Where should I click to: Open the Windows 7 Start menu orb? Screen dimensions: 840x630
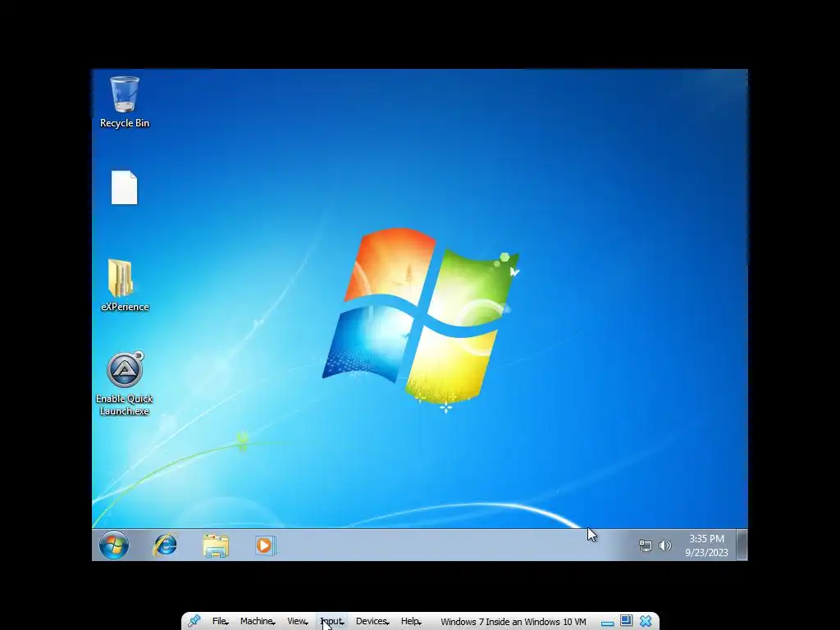point(113,545)
